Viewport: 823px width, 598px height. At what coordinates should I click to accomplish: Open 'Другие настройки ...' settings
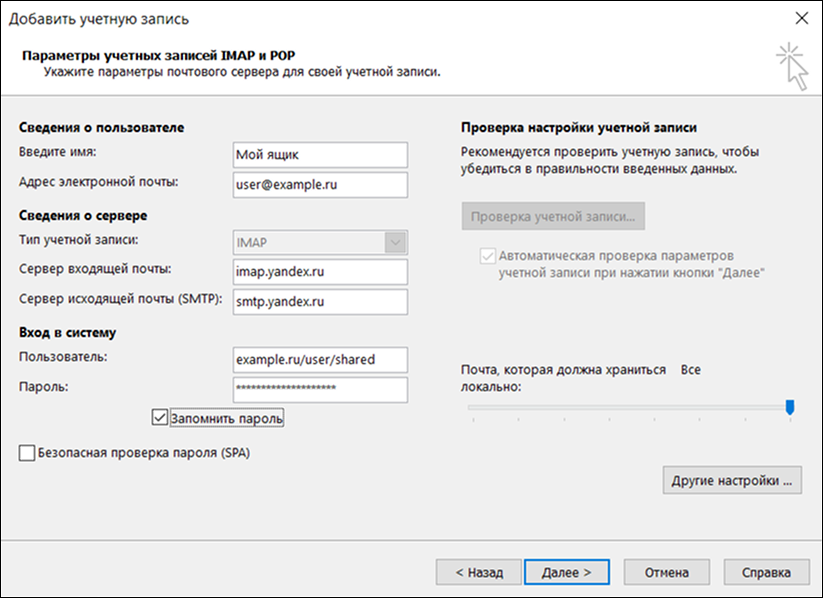(x=732, y=480)
